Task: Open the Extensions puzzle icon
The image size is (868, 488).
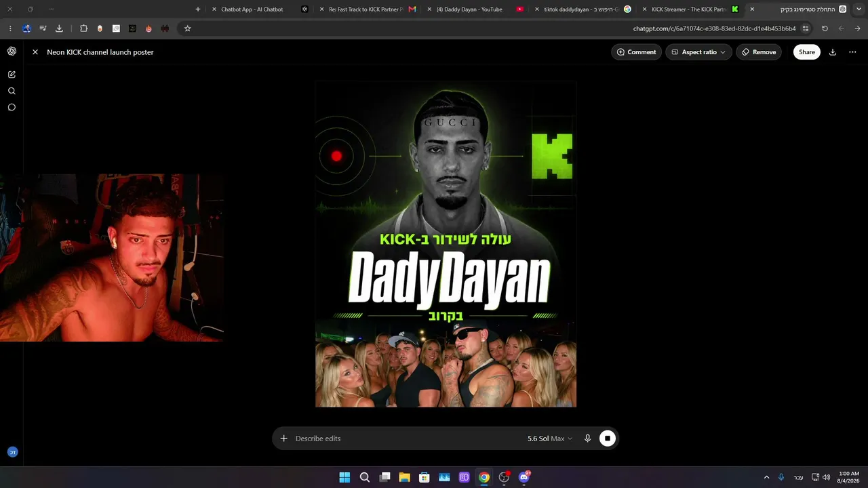Action: (83, 28)
